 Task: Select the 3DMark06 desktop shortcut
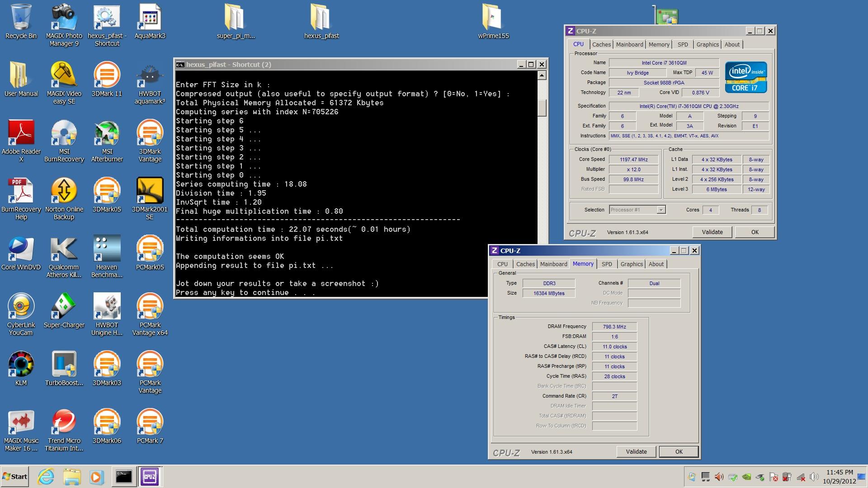(x=107, y=427)
